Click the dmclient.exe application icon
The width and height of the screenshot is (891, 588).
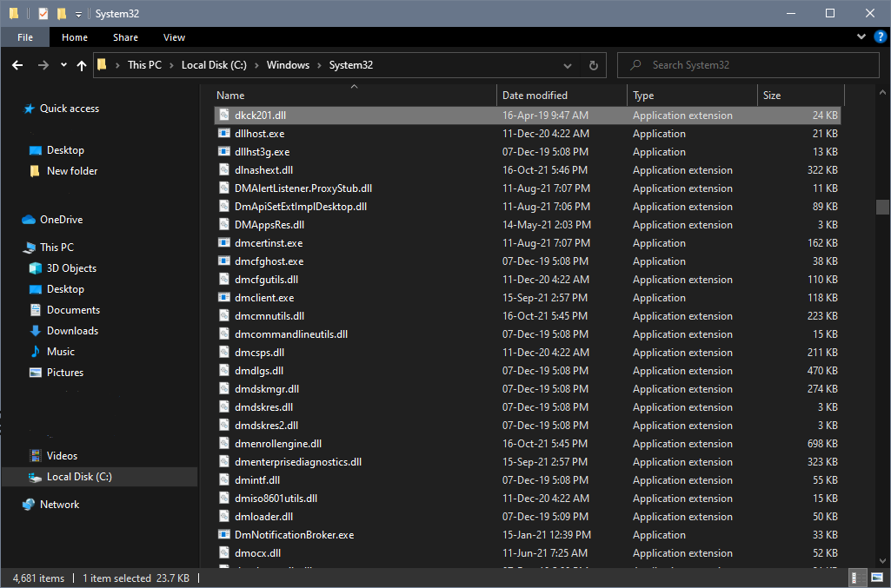[x=224, y=297]
